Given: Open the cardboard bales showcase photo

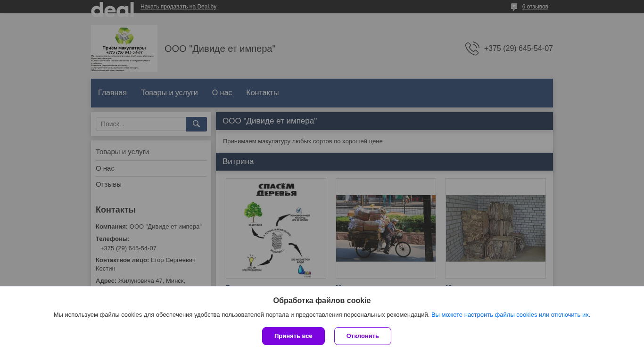Looking at the screenshot, I should coord(495,228).
